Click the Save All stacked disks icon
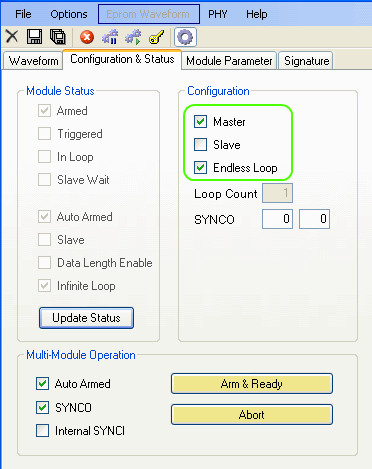The image size is (372, 469). (x=58, y=36)
